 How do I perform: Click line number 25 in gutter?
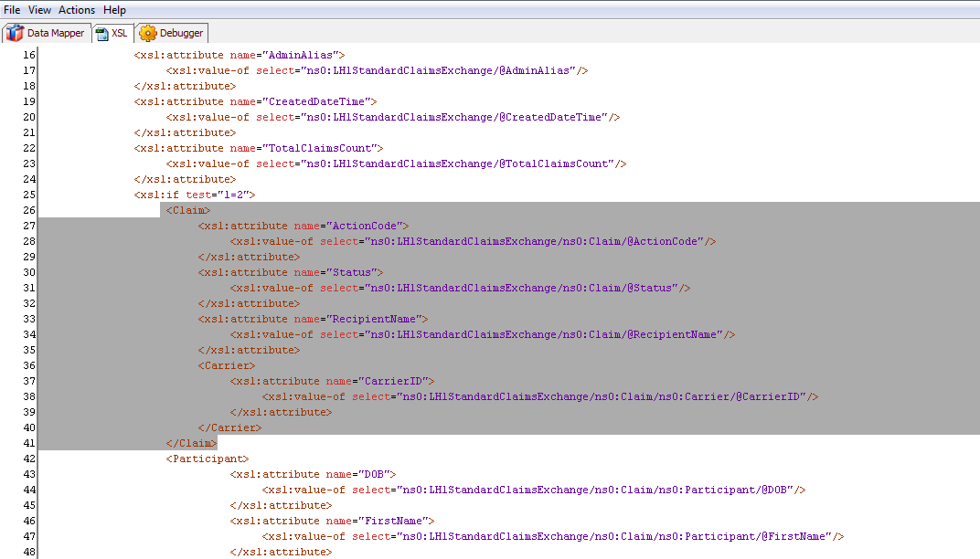tap(28, 195)
